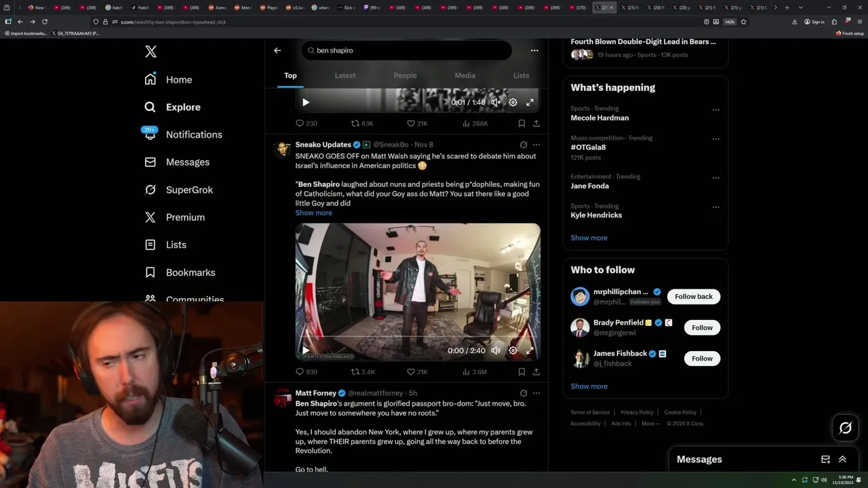Follow Brady Penfield
Viewport: 868px width, 488px height.
(702, 327)
